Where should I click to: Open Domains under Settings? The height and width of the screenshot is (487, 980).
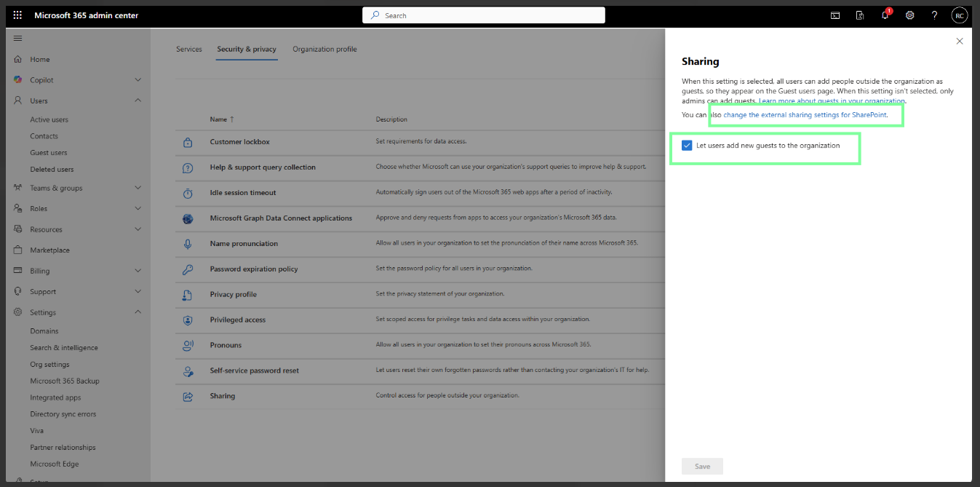click(44, 331)
